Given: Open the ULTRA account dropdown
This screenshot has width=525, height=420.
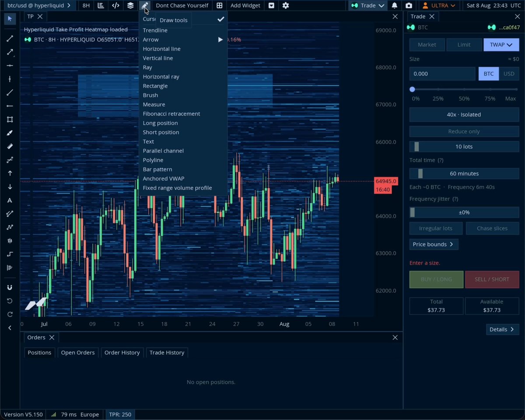Looking at the screenshot, I should point(439,5).
